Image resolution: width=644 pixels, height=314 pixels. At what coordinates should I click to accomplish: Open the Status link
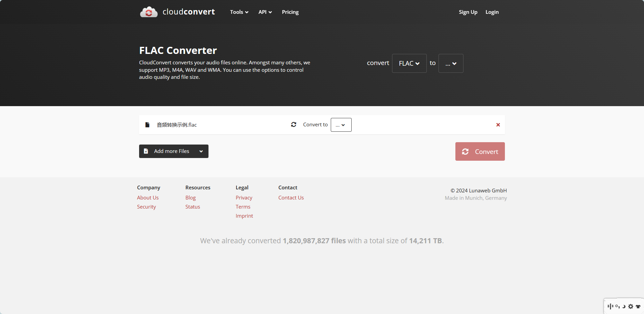[x=193, y=207]
